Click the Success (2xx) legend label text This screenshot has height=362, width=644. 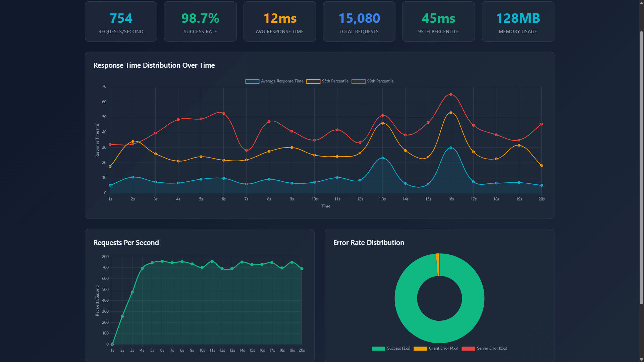[398, 348]
